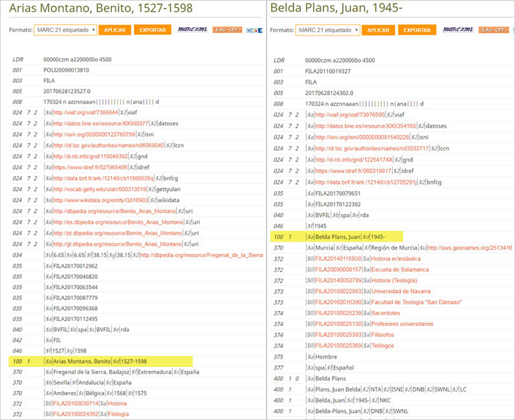Select highlighted field 100 Arias Montano, Benito

[100, 361]
